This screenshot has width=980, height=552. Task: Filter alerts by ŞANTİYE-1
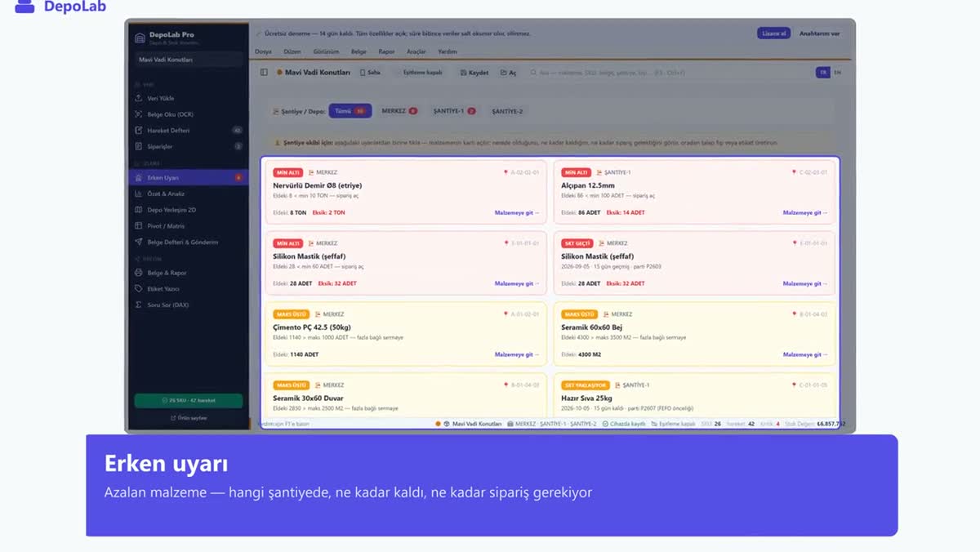point(455,111)
